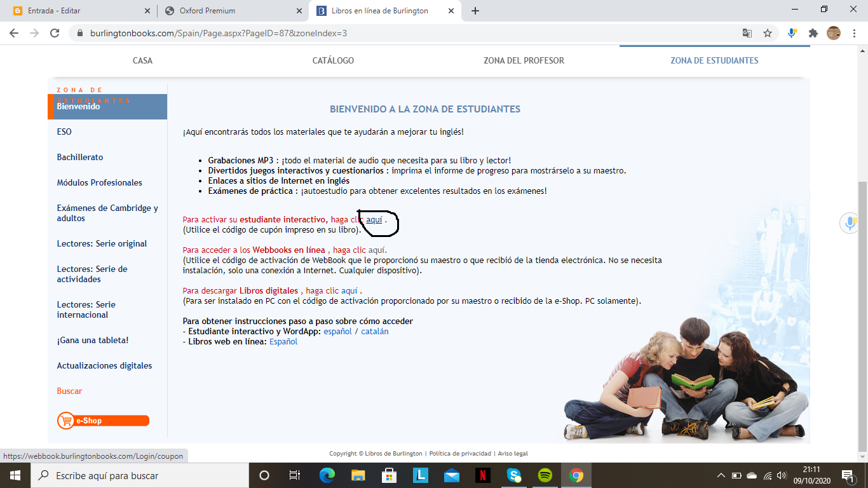Open Aviso legal footer link
The image size is (868, 488).
click(x=513, y=454)
